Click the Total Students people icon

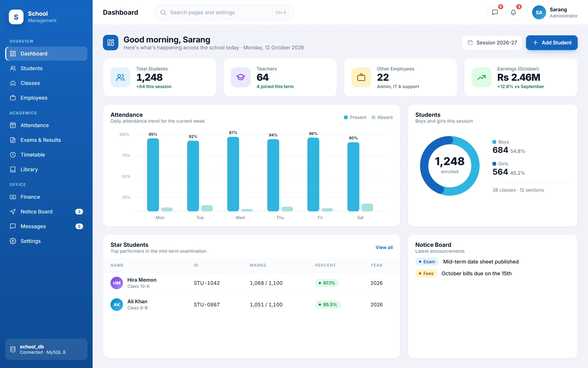(x=120, y=78)
